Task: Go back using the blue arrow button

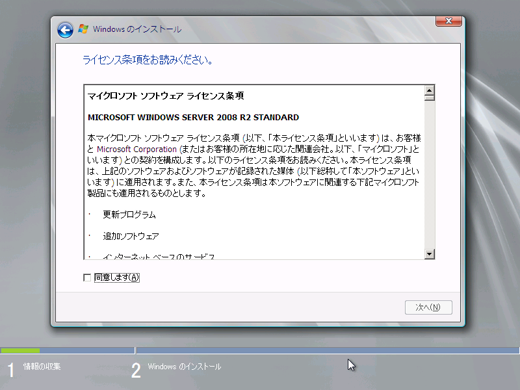Action: pos(65,30)
